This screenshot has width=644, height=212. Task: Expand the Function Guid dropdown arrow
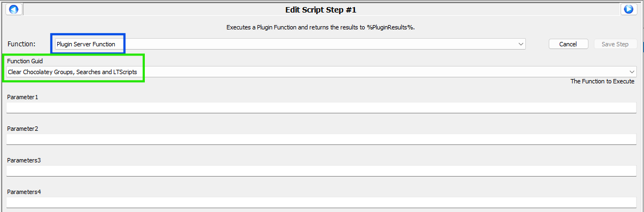(x=631, y=71)
